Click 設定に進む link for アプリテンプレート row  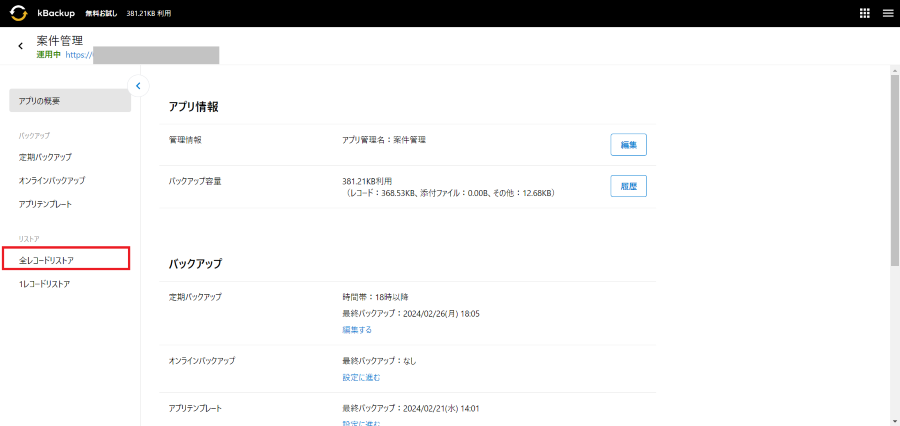click(361, 423)
